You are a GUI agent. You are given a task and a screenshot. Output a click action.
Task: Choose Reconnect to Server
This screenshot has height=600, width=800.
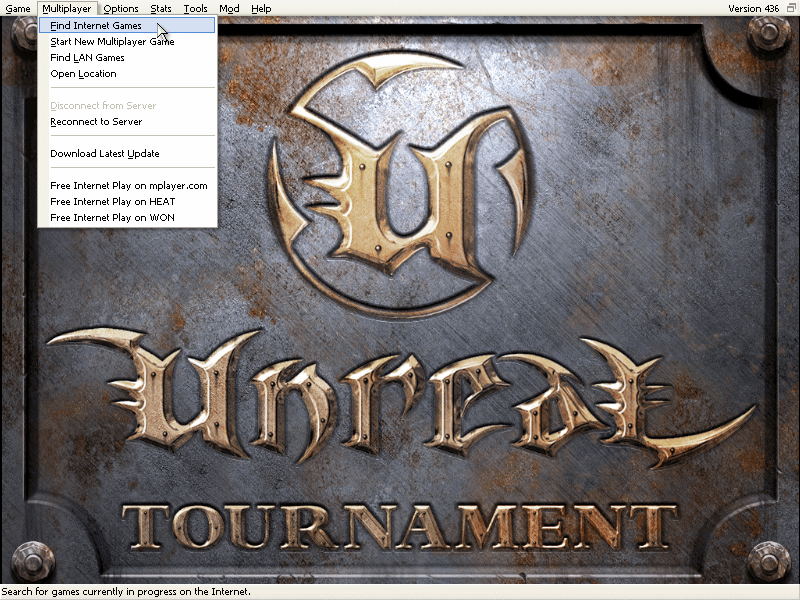[x=96, y=121]
